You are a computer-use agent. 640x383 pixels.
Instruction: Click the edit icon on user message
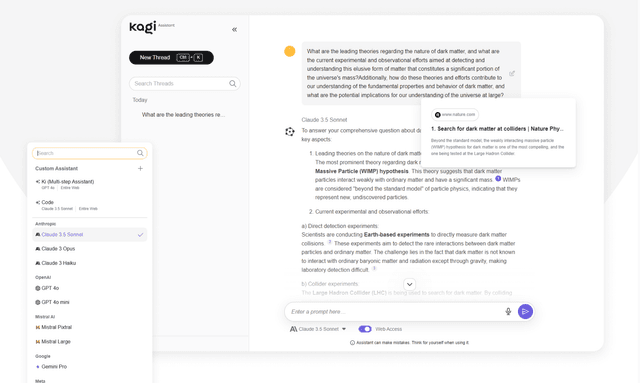click(x=512, y=73)
